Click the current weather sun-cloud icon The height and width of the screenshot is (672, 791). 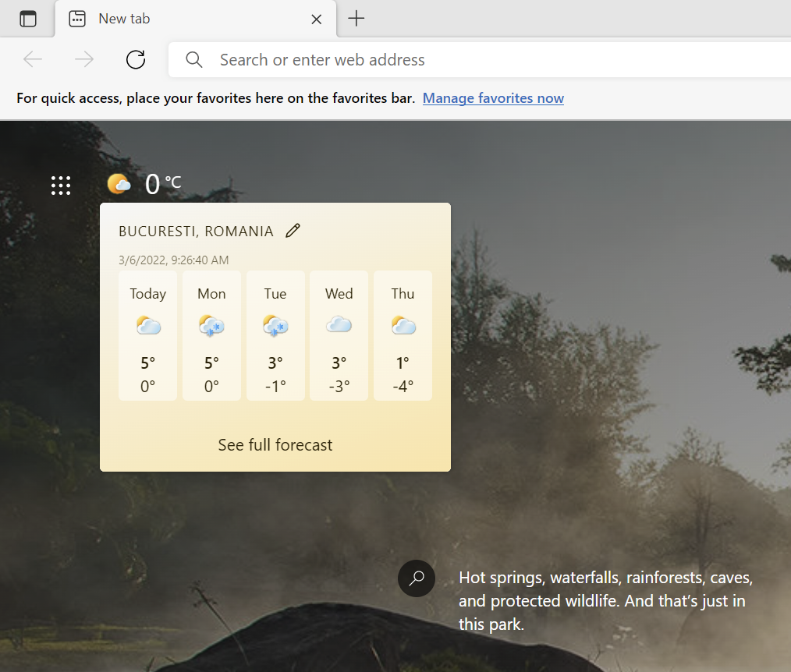pos(119,184)
